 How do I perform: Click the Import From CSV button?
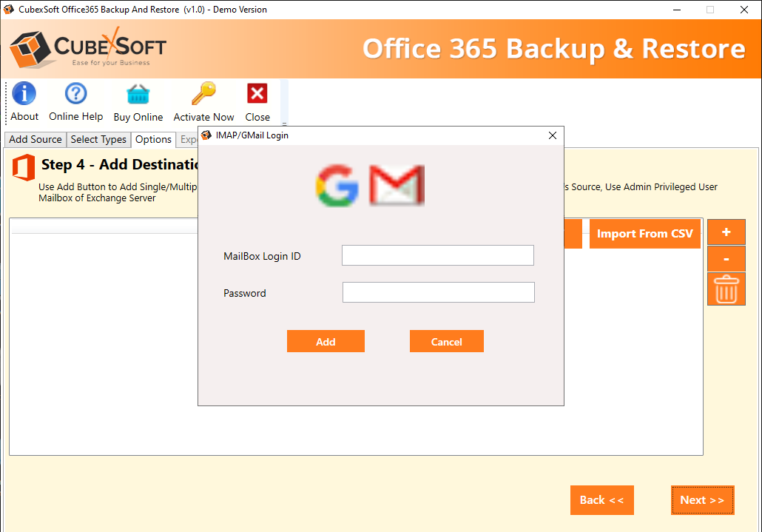click(x=645, y=234)
